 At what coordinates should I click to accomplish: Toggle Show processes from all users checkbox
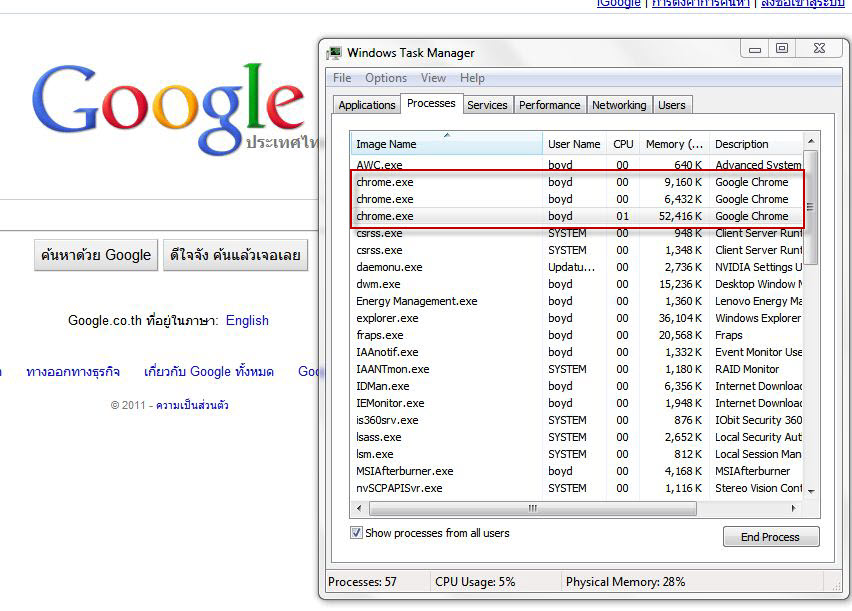(x=356, y=533)
